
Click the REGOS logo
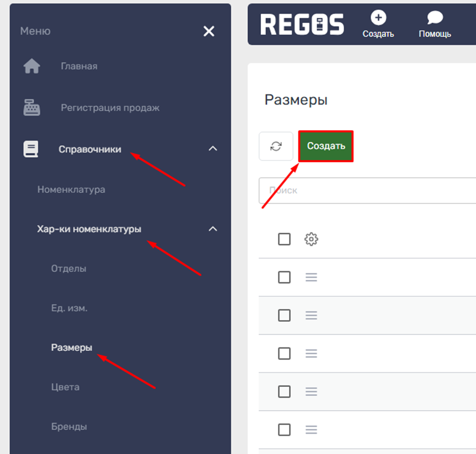302,24
